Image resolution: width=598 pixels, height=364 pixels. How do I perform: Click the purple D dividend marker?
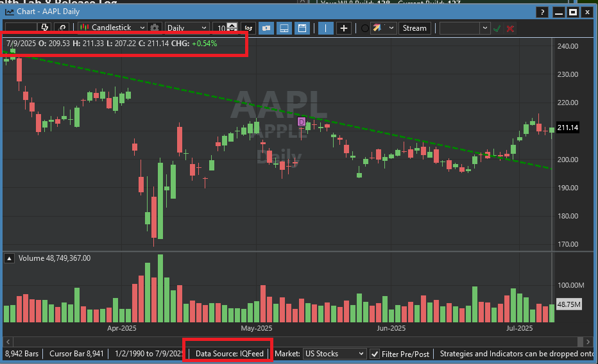pyautogui.click(x=302, y=122)
